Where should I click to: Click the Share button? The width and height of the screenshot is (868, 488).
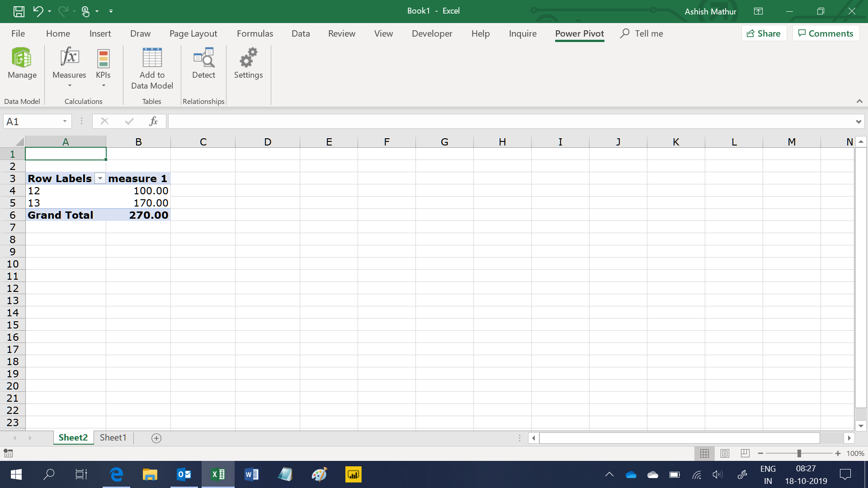click(x=764, y=33)
